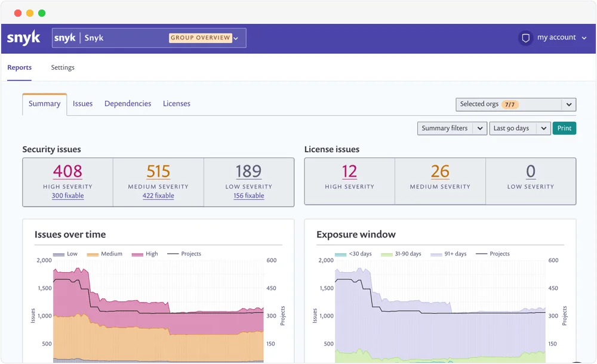Image resolution: width=597 pixels, height=364 pixels.
Task: Click the pink High color swatch in the legend
Action: pyautogui.click(x=133, y=254)
